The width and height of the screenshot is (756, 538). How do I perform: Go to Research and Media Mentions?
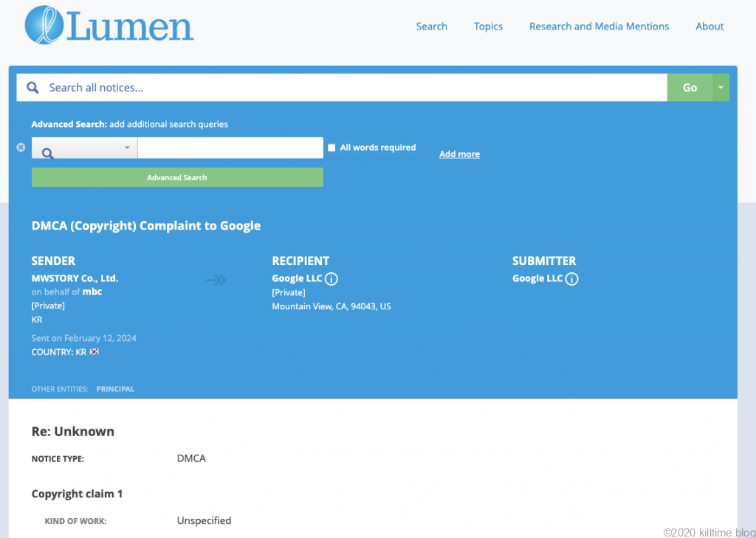(x=599, y=27)
